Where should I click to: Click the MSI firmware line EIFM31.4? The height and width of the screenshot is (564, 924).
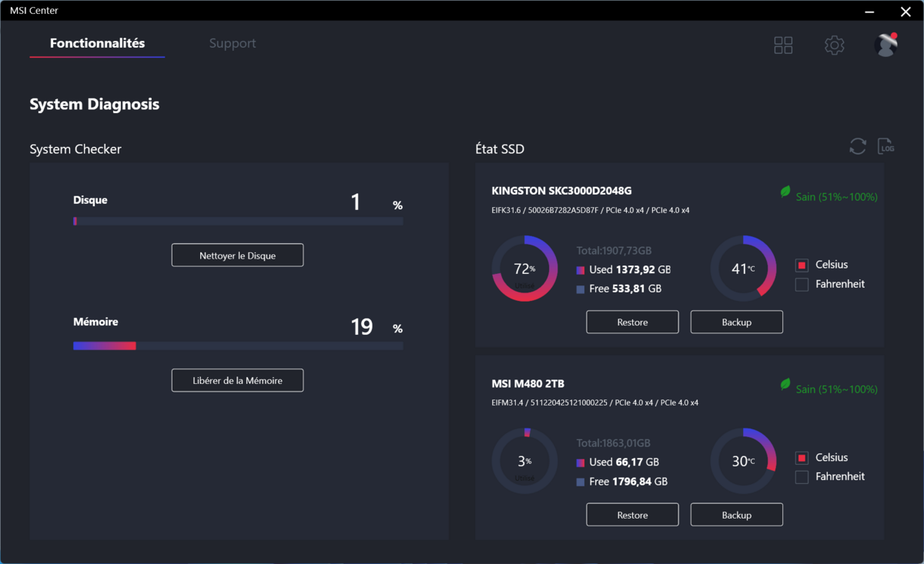tap(594, 402)
